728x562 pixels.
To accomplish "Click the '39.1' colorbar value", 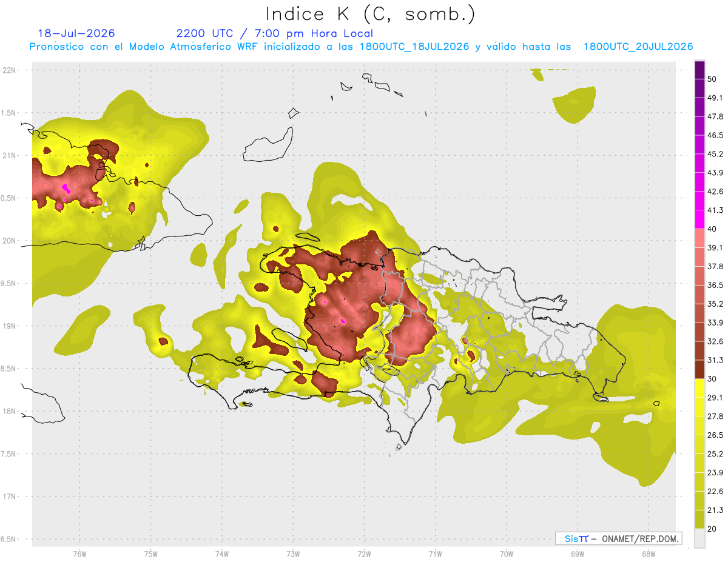I will pyautogui.click(x=715, y=248).
